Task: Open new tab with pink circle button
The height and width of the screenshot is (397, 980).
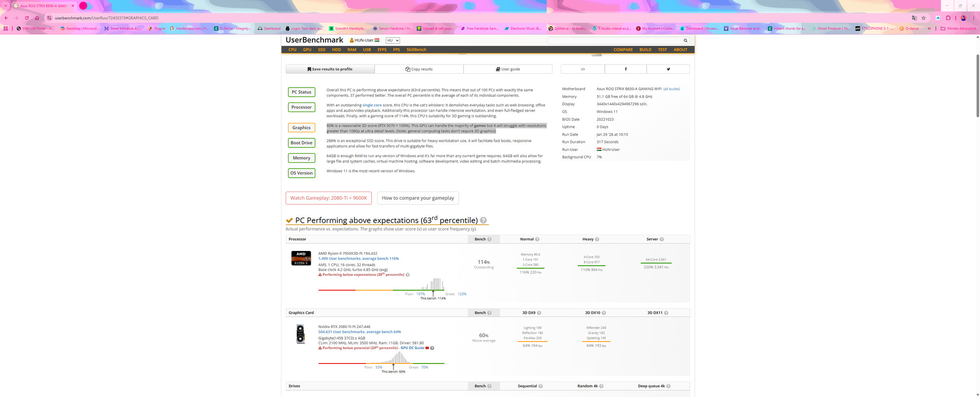Action: tap(83, 6)
